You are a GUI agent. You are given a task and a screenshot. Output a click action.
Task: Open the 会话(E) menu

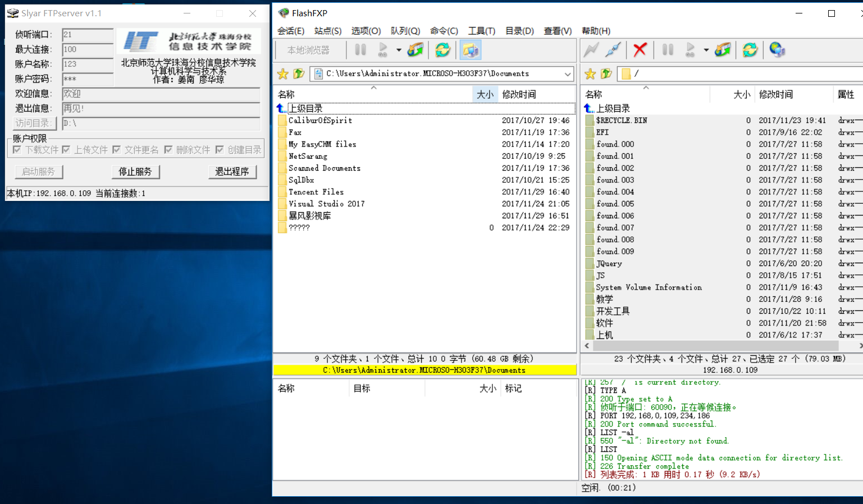(291, 31)
